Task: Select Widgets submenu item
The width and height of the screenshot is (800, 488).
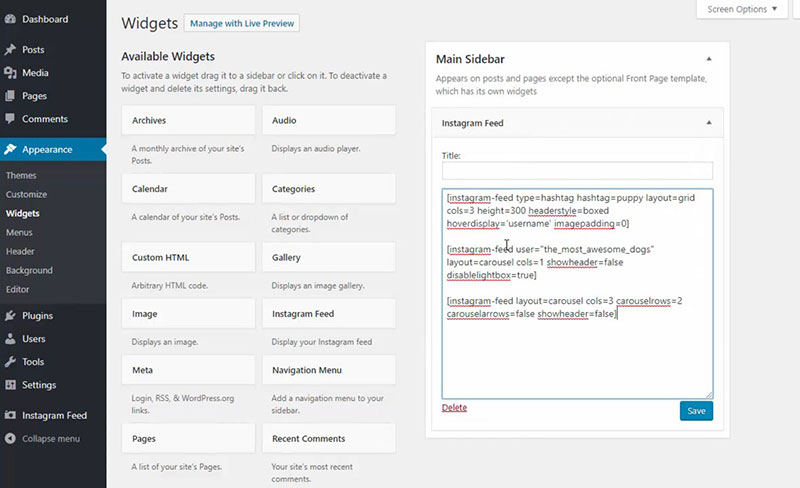Action: pyautogui.click(x=22, y=213)
